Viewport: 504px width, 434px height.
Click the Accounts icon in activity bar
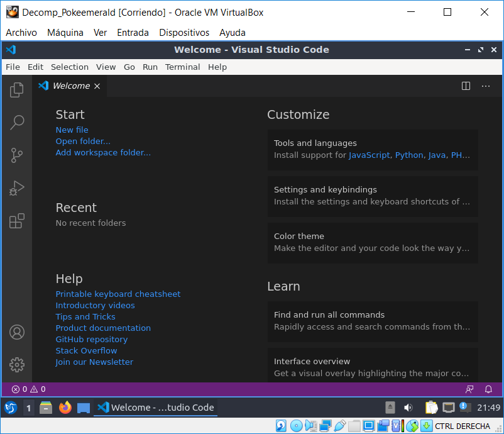coord(17,332)
